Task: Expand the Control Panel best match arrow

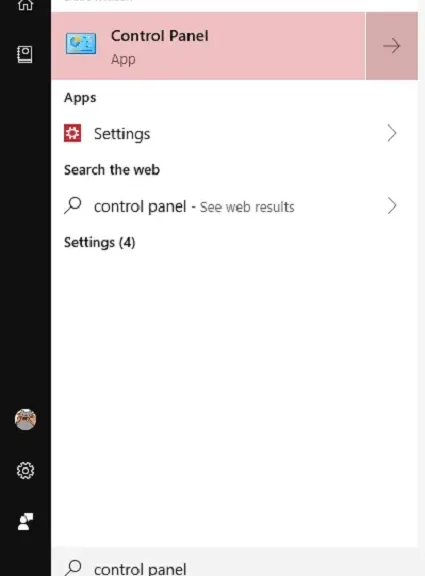Action: (x=392, y=46)
